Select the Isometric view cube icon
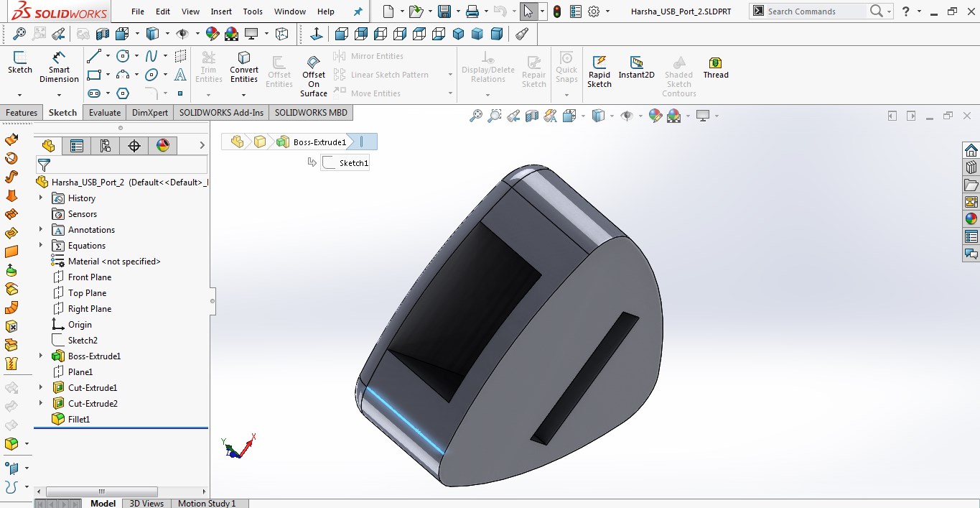Image resolution: width=980 pixels, height=508 pixels. (459, 34)
